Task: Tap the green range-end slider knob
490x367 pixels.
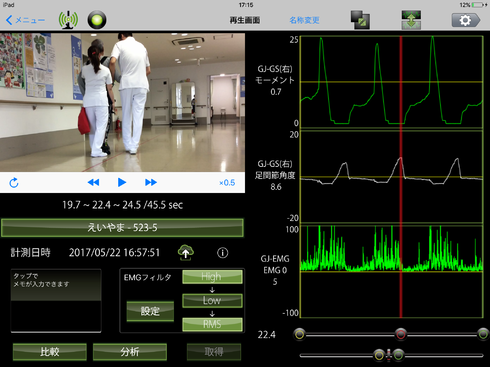Action: (483, 334)
